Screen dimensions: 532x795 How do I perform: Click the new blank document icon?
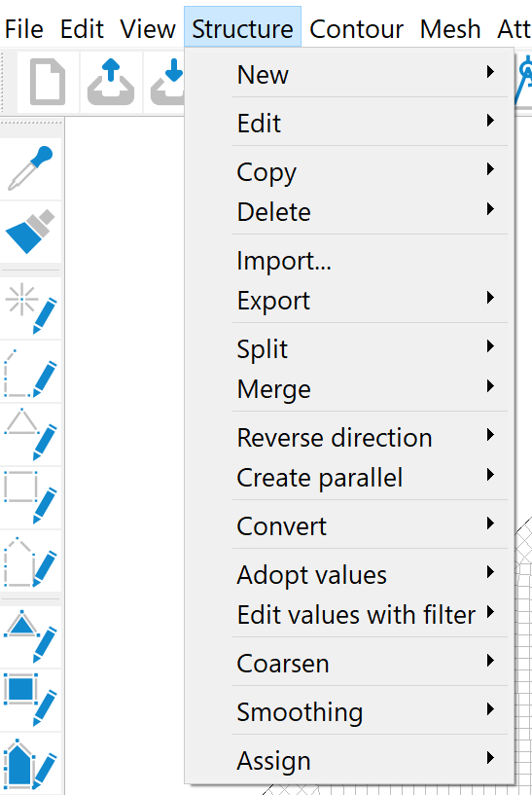(48, 82)
